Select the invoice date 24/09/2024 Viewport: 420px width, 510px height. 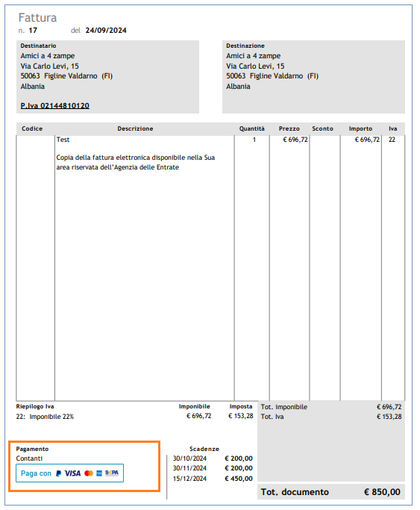(106, 31)
